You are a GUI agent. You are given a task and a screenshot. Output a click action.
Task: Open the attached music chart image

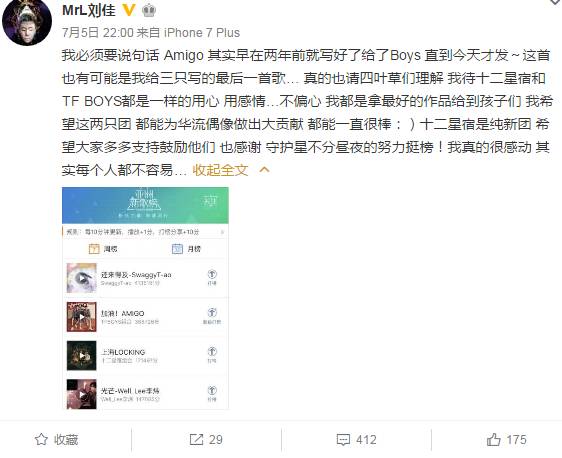click(x=145, y=298)
